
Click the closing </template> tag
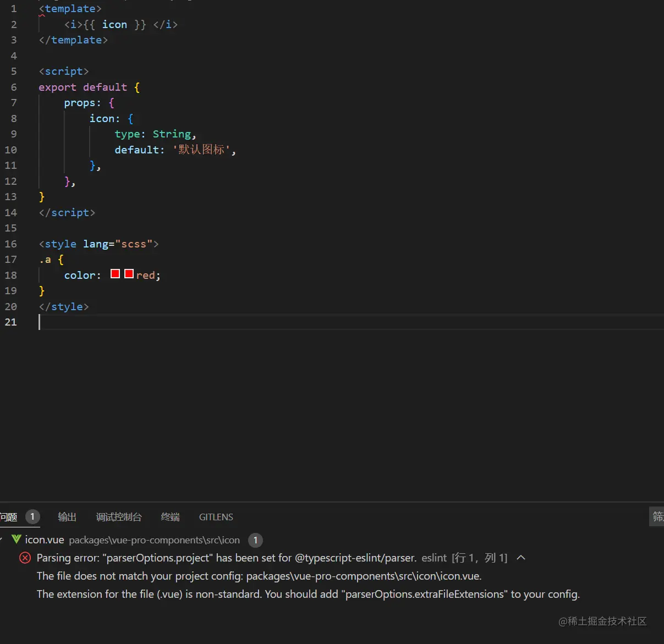73,40
